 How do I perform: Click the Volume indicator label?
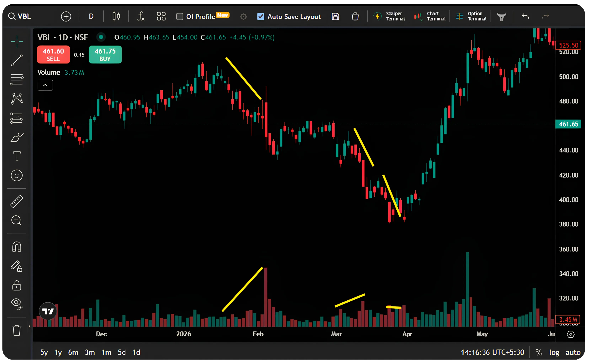(49, 72)
